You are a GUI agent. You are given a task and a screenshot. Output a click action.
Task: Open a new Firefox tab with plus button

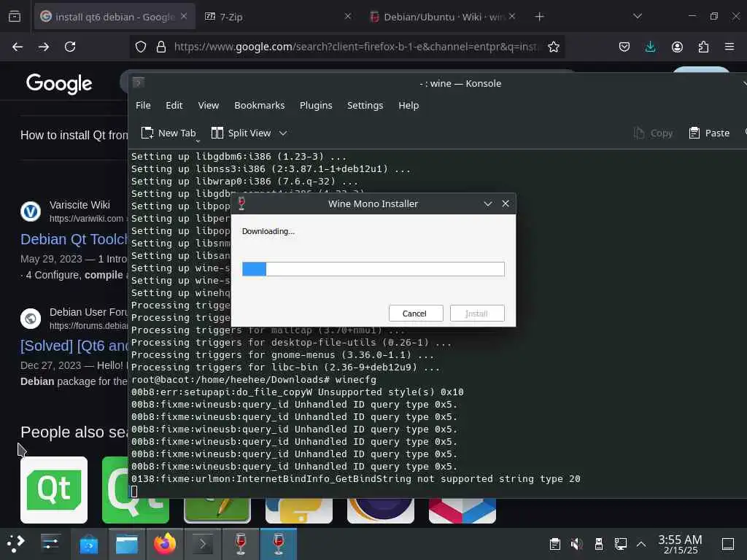coord(539,17)
